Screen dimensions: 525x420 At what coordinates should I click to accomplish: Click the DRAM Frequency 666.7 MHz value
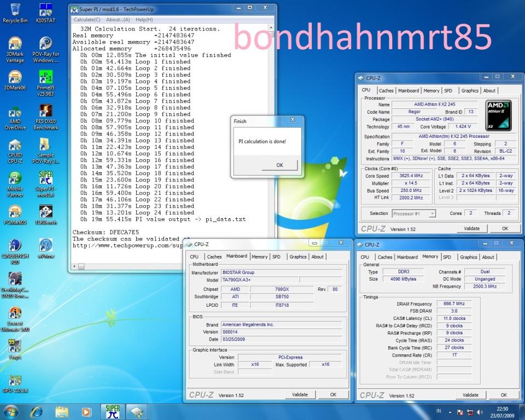click(454, 304)
